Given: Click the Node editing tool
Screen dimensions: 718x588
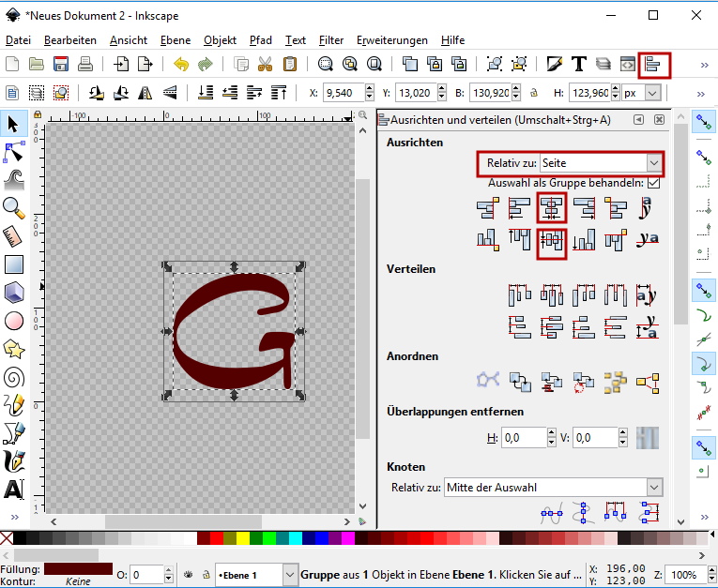Looking at the screenshot, I should click(x=13, y=151).
